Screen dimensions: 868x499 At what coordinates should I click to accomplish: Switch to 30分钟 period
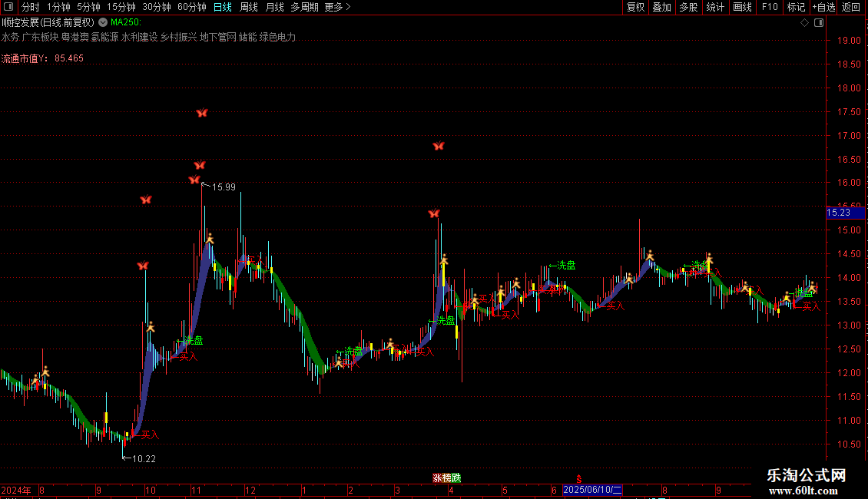coord(157,7)
